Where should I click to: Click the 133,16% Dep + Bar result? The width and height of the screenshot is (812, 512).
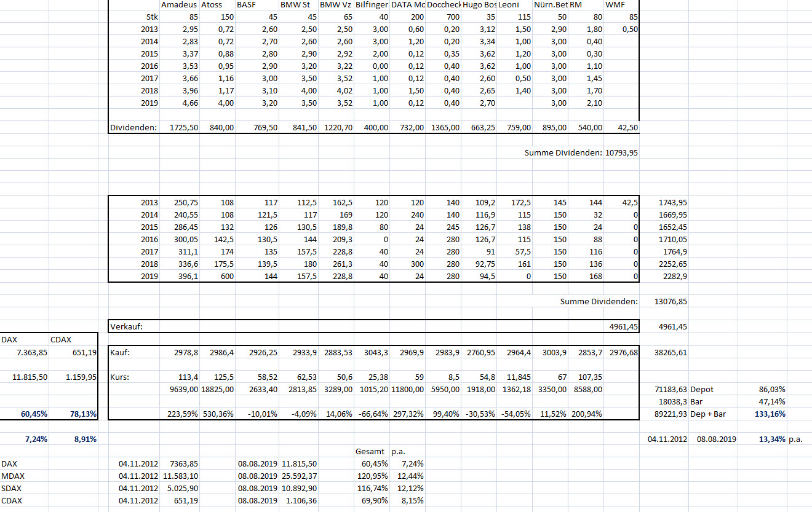tap(770, 414)
